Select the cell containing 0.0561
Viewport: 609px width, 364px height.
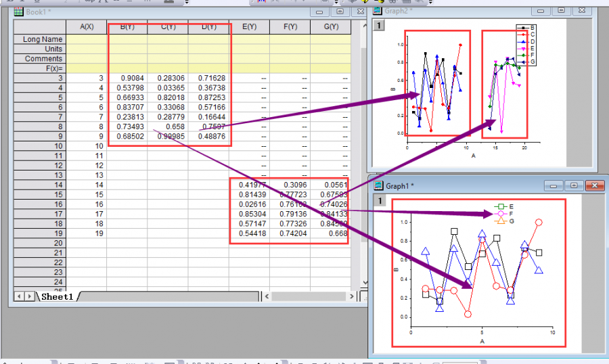point(331,185)
